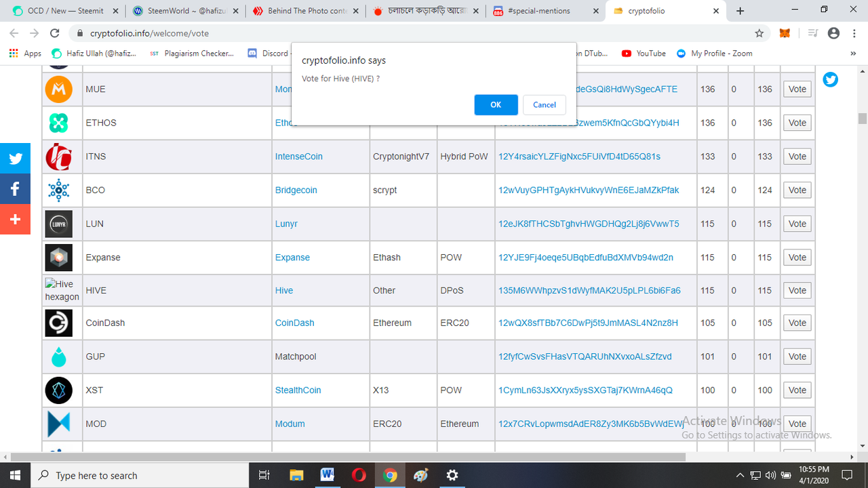The width and height of the screenshot is (868, 488).
Task: Vote for ITNS IntenseCoin
Action: (797, 157)
